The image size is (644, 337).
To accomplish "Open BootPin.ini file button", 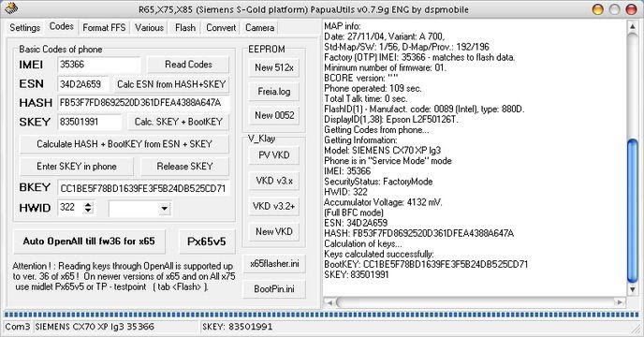I will pos(274,289).
